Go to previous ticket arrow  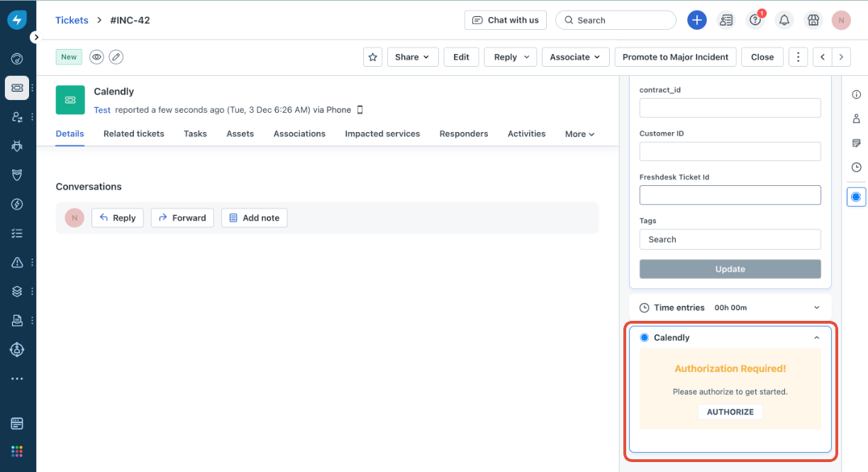pos(823,57)
